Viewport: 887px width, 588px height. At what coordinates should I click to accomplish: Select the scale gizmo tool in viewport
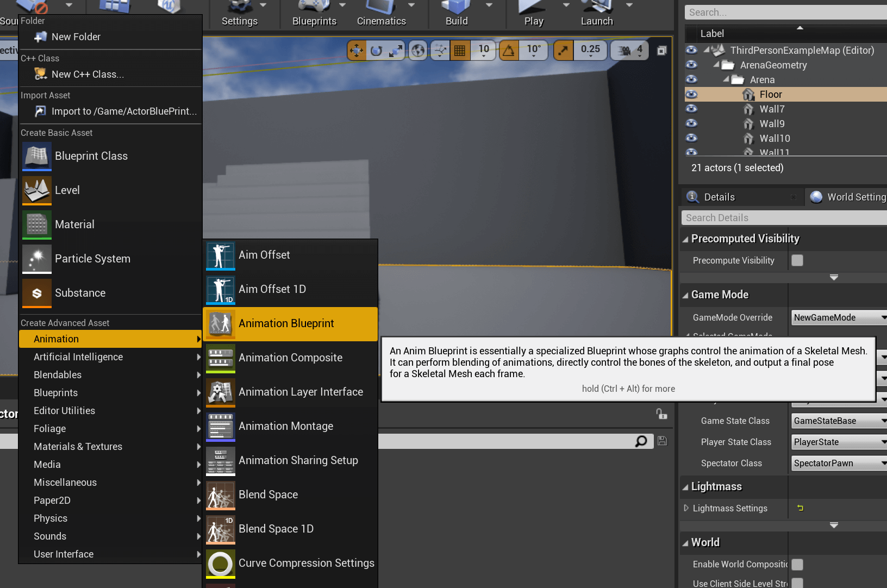396,51
